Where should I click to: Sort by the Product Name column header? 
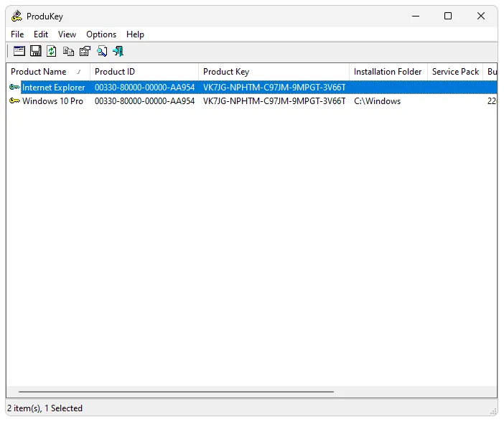pyautogui.click(x=48, y=72)
